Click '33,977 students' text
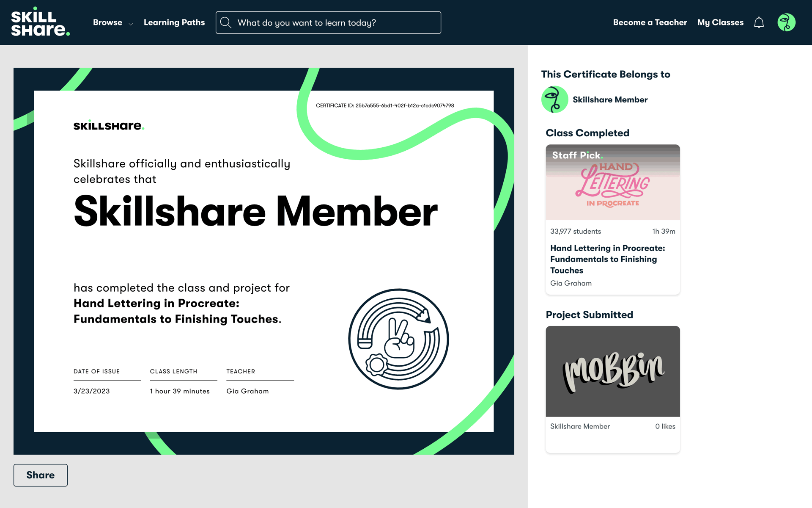The width and height of the screenshot is (812, 508). (576, 231)
